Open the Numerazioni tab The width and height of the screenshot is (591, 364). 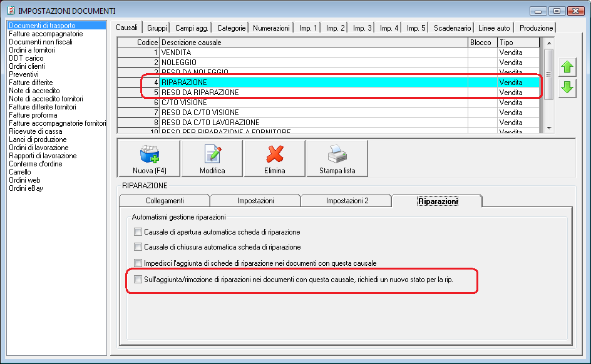[x=271, y=28]
